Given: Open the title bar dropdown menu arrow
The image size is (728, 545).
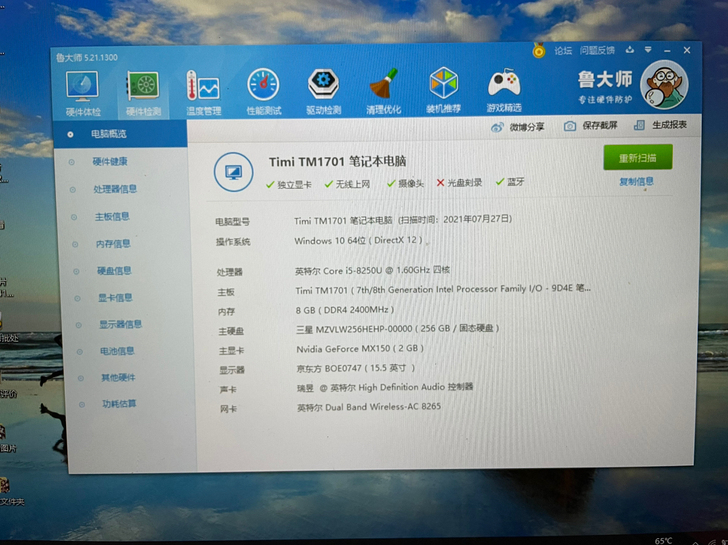Looking at the screenshot, I should [648, 50].
